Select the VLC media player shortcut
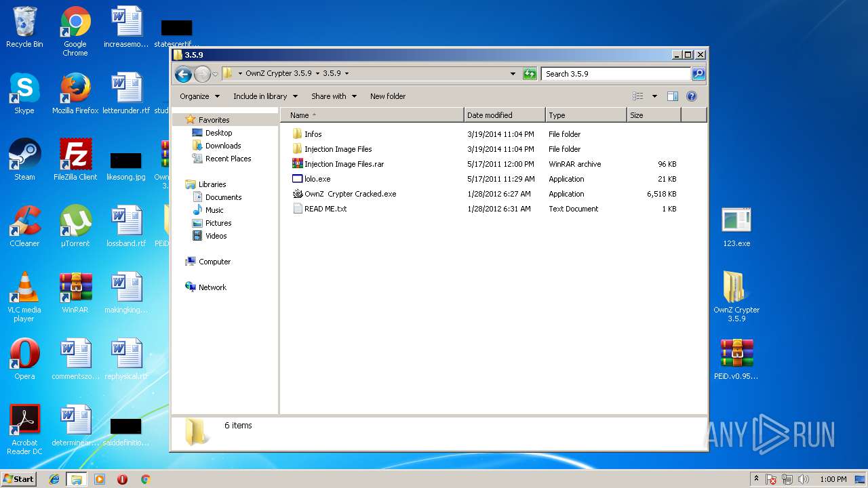868x488 pixels. 24,298
